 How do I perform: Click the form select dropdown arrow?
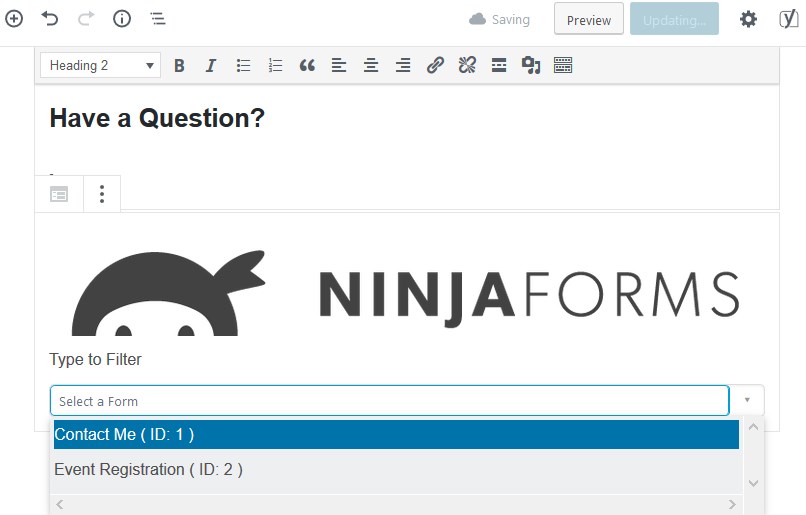[x=747, y=400]
